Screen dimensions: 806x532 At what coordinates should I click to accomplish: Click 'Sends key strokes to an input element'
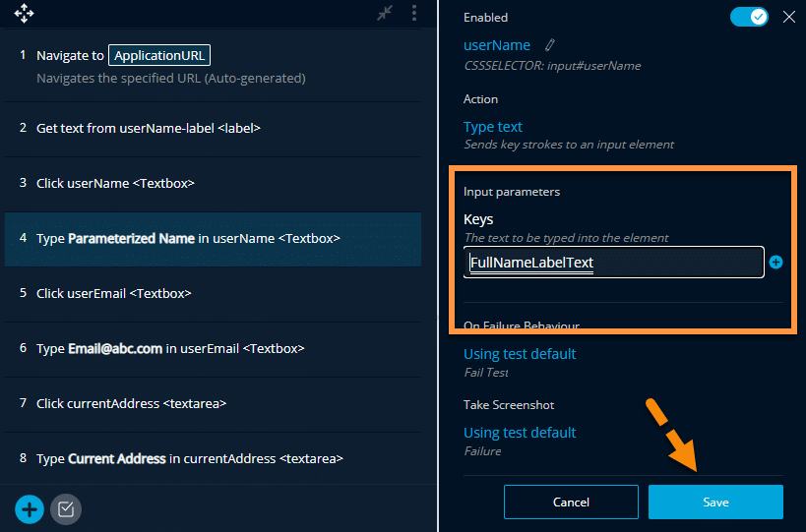click(569, 145)
